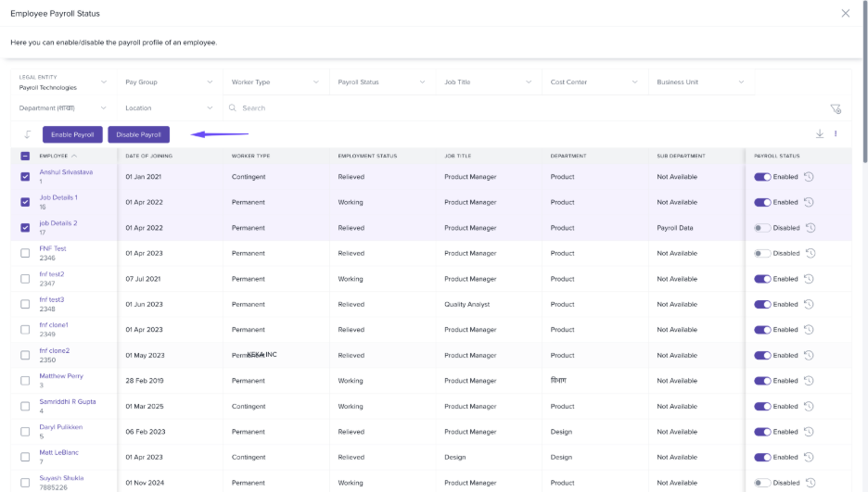Click the Enable Payroll button

click(72, 134)
